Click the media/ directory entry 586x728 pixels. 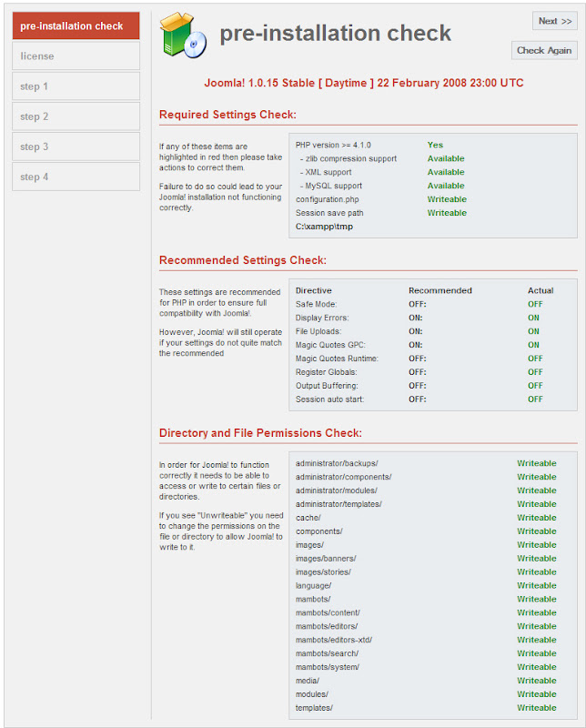(307, 681)
